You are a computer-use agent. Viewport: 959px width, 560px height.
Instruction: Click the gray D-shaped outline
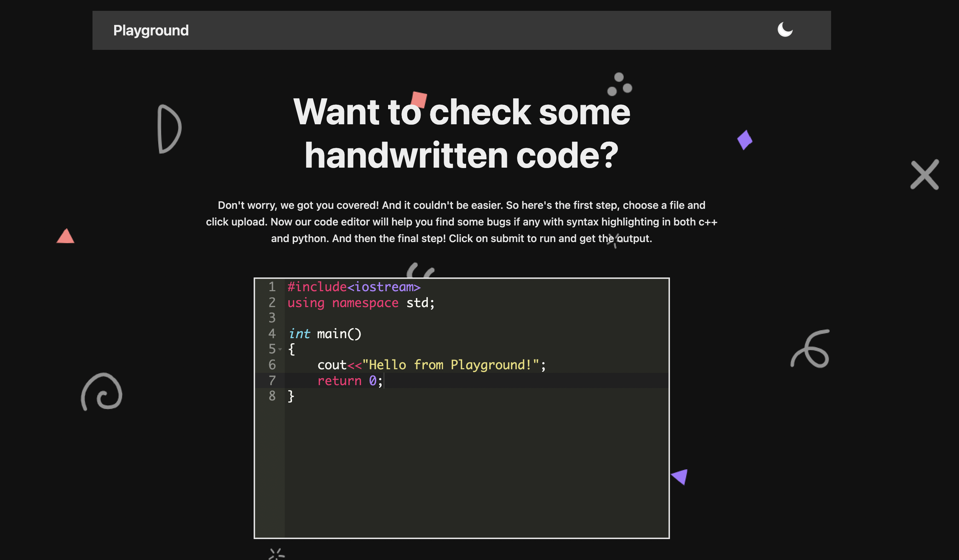point(169,129)
